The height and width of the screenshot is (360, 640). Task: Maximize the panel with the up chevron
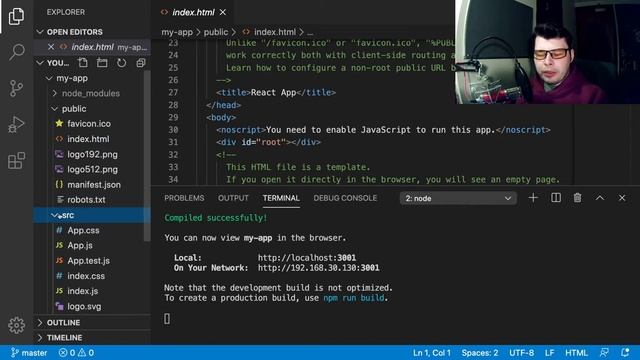pos(600,198)
